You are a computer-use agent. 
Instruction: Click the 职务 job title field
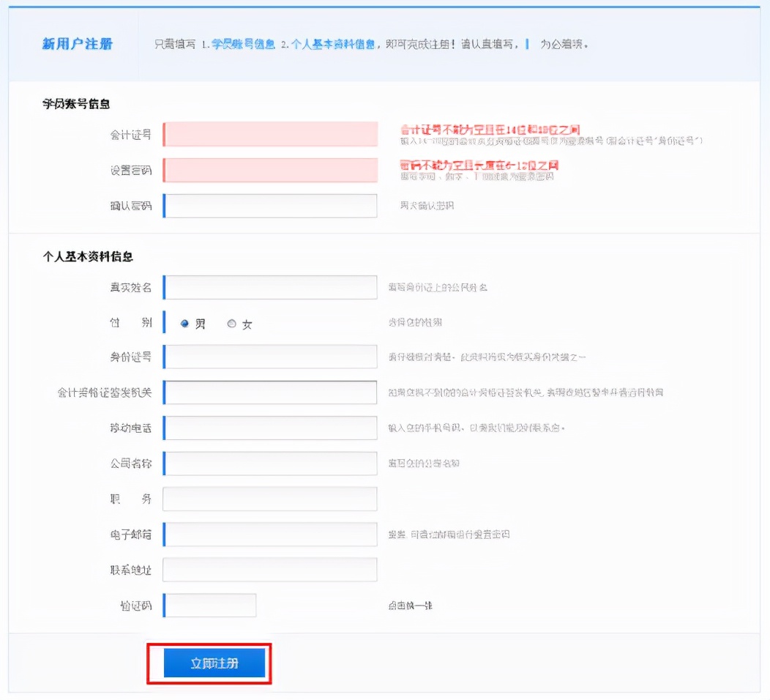coord(269,499)
